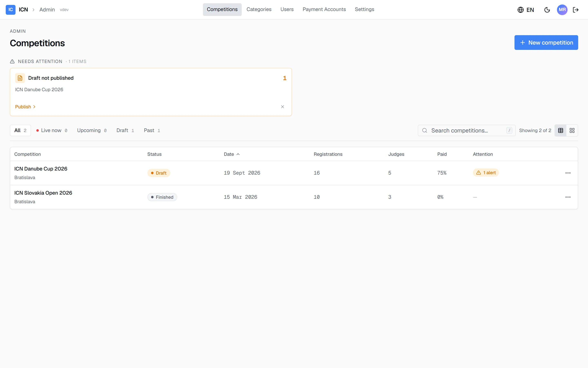The width and height of the screenshot is (588, 368).
Task: Filter by Live now
Action: pyautogui.click(x=52, y=130)
